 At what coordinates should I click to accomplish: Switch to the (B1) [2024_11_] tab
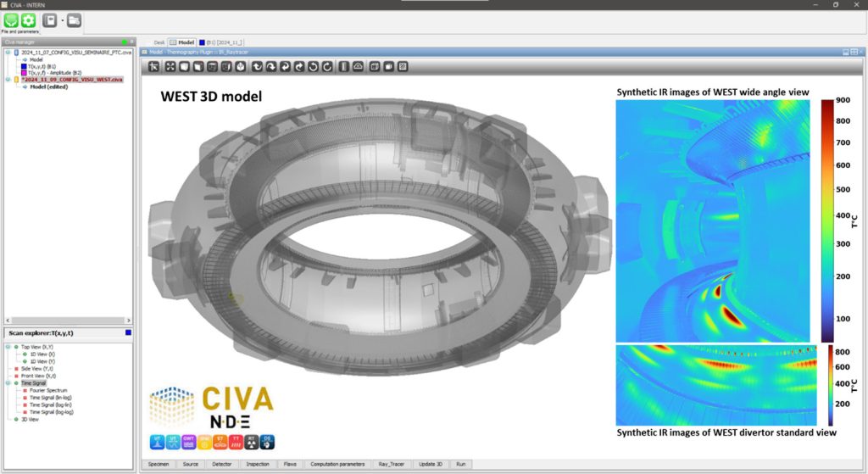221,42
